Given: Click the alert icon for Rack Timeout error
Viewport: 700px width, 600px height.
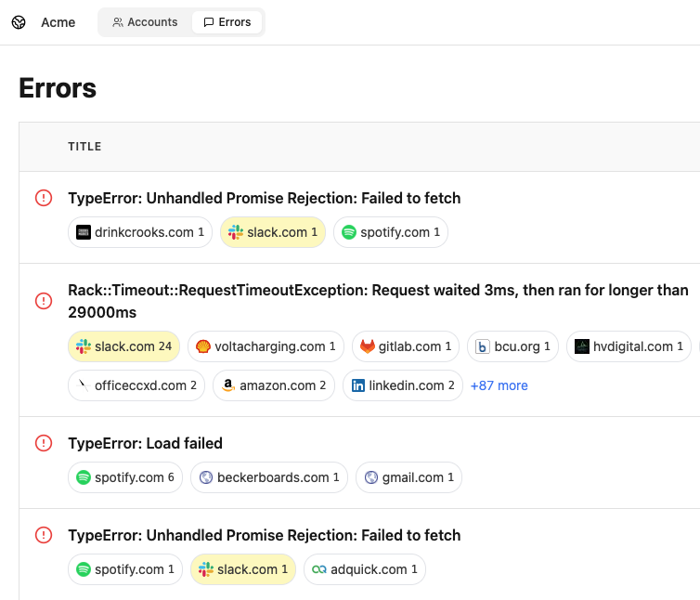Looking at the screenshot, I should coord(44,301).
